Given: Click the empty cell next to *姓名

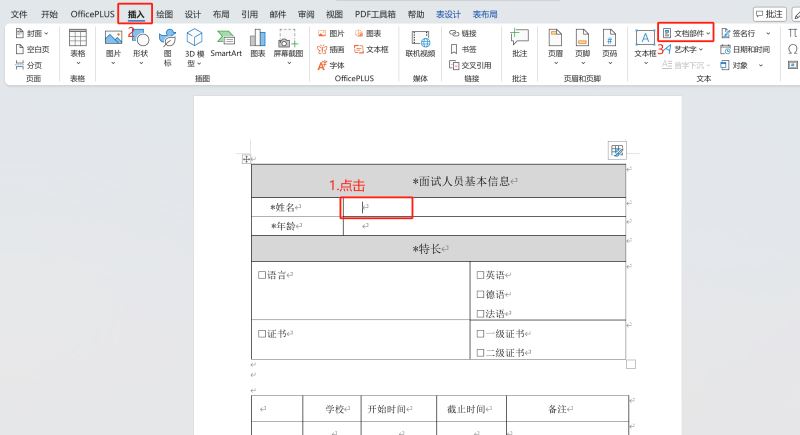Looking at the screenshot, I should [x=484, y=207].
